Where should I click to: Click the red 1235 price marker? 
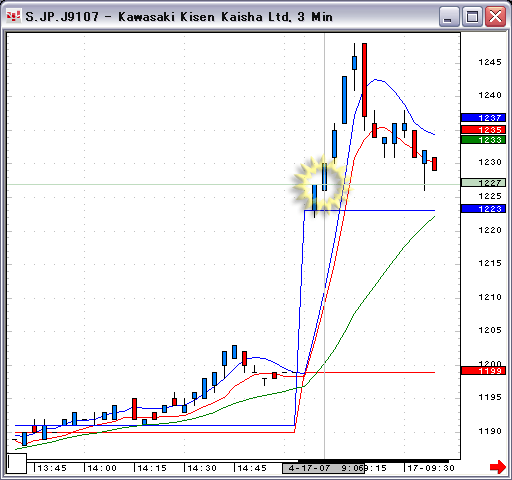[x=483, y=130]
